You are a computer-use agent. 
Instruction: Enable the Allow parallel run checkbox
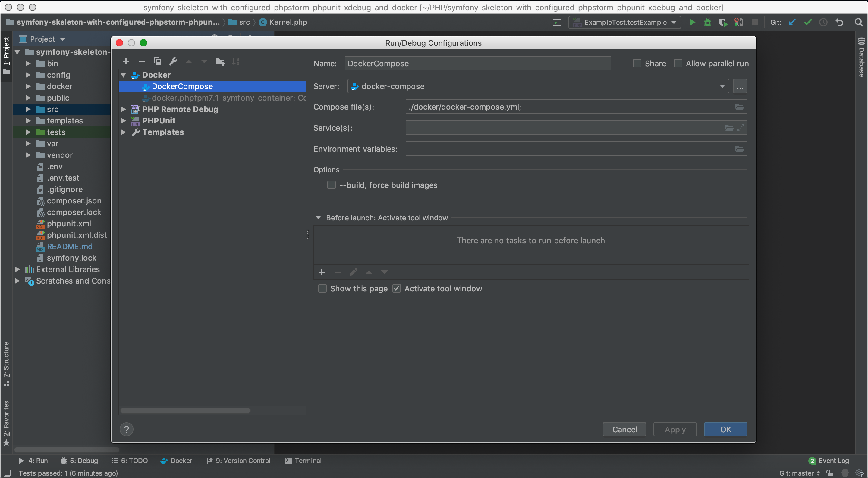click(679, 63)
